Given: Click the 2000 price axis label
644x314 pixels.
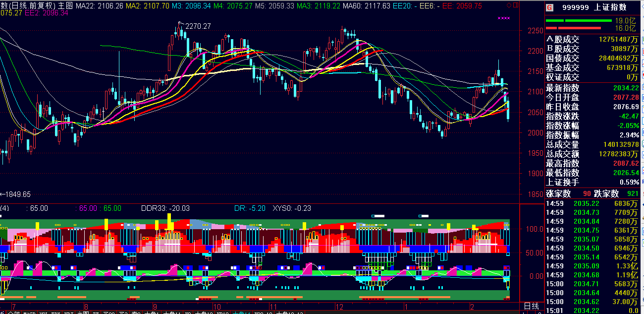Looking at the screenshot, I should (535, 133).
